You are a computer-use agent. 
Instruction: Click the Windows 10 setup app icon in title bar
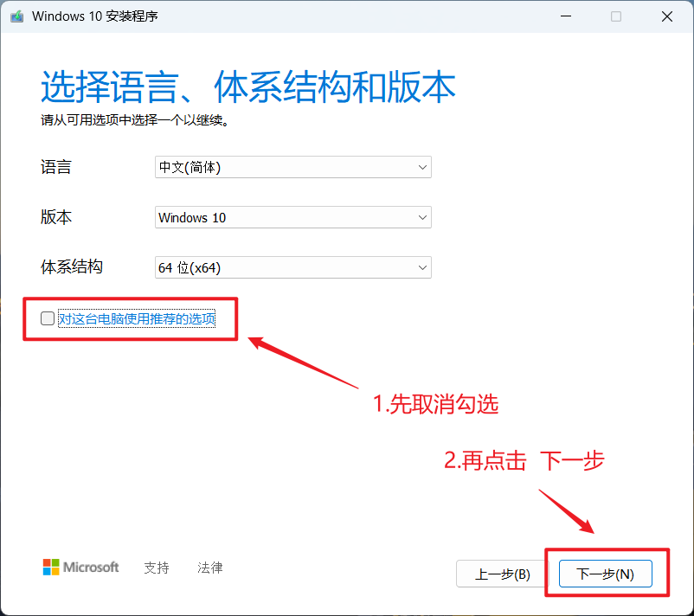coord(16,16)
